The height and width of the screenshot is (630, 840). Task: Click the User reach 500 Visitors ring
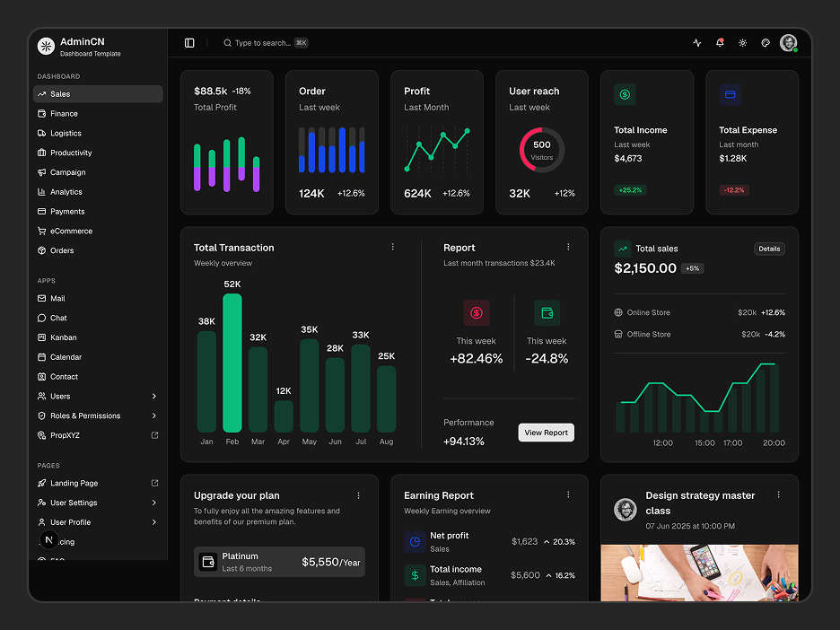[542, 150]
